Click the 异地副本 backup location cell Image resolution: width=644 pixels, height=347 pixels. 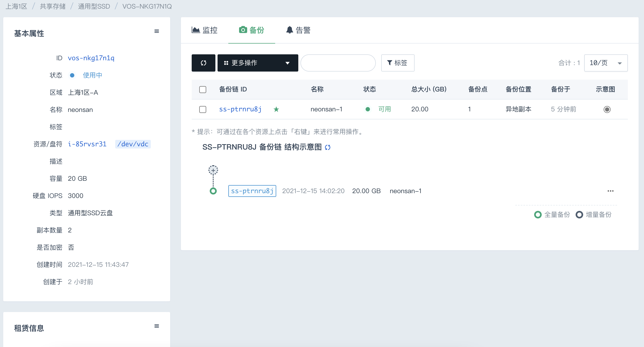[519, 109]
